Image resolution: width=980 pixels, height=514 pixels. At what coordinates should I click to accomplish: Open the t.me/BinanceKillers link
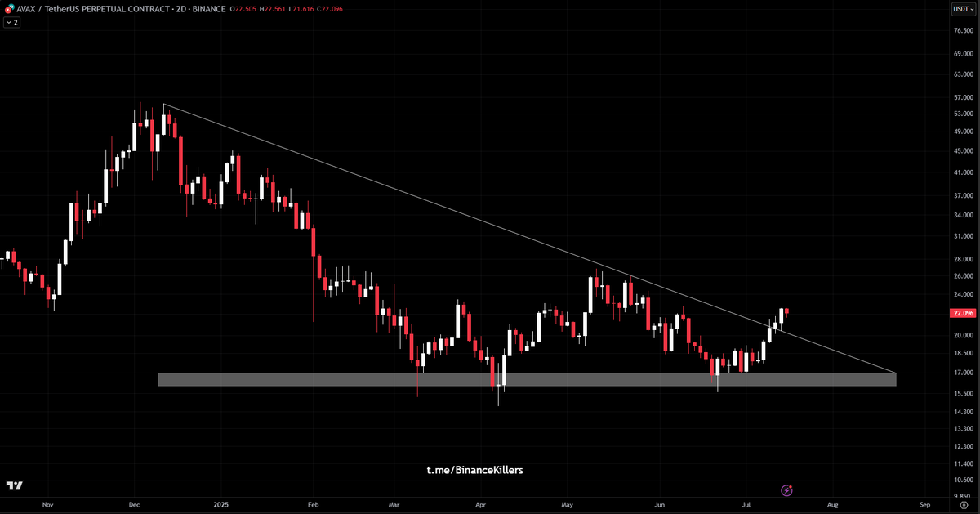(x=474, y=470)
